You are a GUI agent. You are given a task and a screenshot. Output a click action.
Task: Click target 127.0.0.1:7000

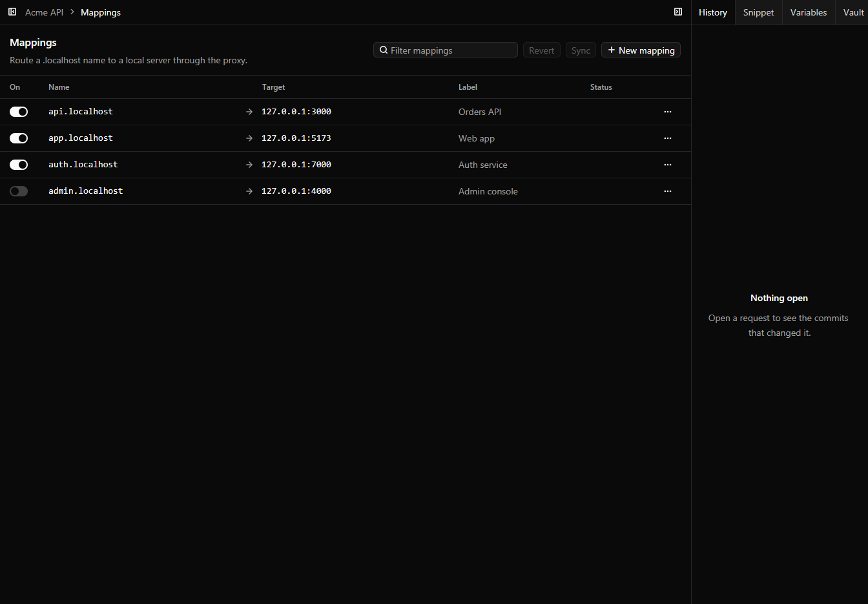tap(296, 165)
